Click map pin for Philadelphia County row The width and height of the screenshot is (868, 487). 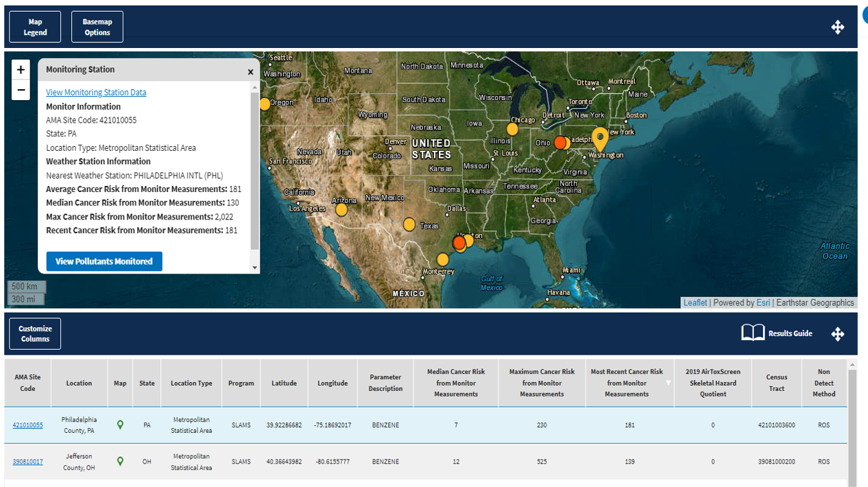click(x=120, y=425)
